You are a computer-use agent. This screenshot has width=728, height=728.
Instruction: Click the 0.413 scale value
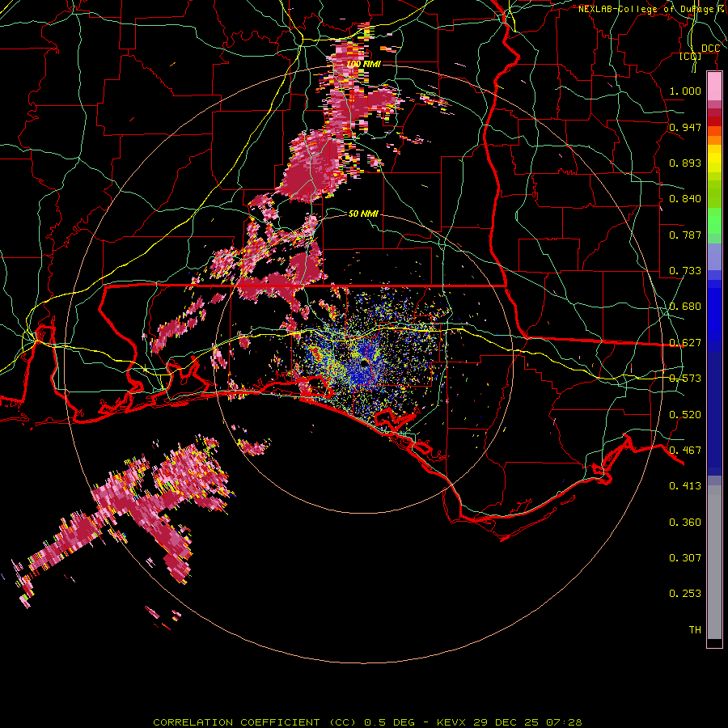(685, 486)
